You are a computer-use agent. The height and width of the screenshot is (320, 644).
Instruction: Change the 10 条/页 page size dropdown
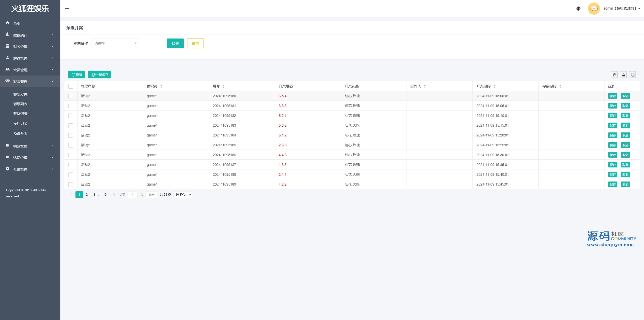tap(183, 195)
